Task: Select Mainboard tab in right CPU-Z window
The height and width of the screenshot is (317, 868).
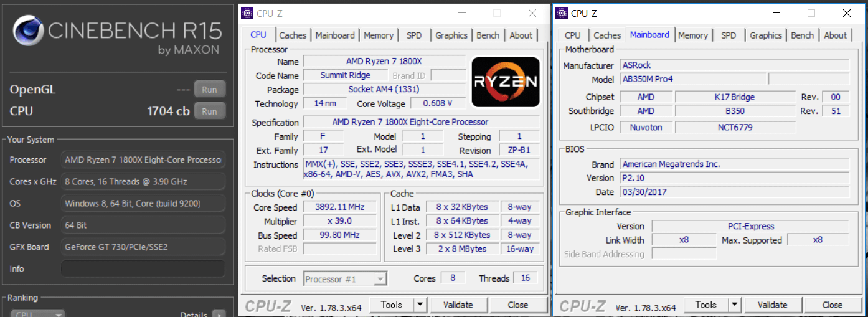Action: [x=649, y=35]
